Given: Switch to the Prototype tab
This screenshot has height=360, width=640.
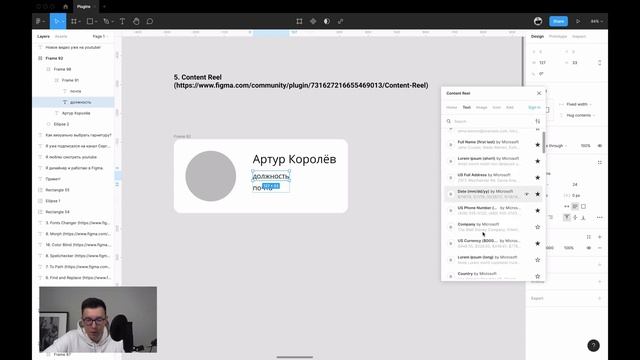Looking at the screenshot, I should [x=558, y=36].
